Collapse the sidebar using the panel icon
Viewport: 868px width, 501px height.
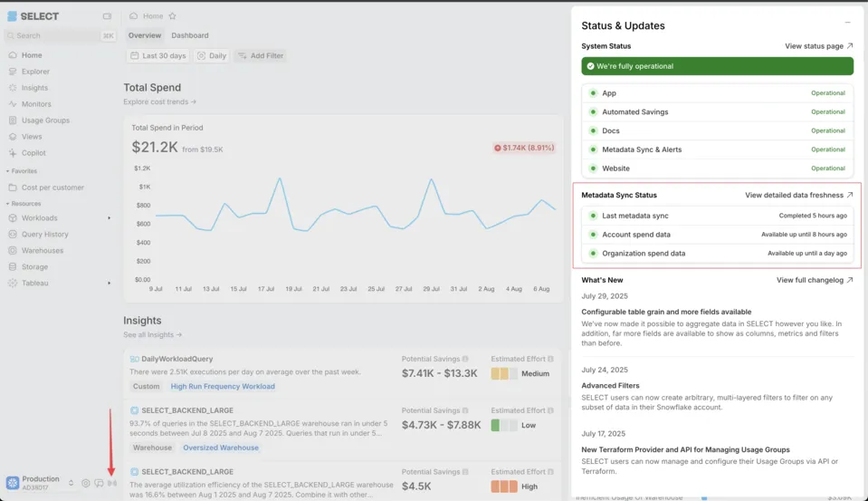point(108,16)
